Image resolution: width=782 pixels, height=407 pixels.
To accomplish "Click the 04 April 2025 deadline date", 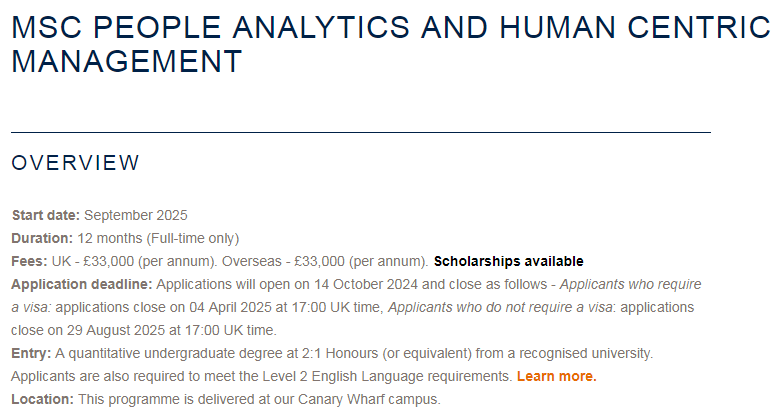I will tap(230, 307).
